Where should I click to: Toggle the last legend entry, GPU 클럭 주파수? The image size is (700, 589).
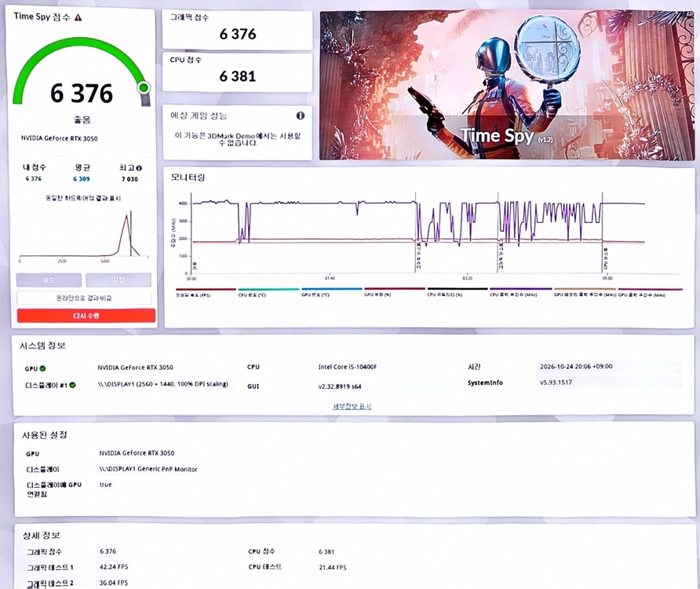[x=650, y=292]
